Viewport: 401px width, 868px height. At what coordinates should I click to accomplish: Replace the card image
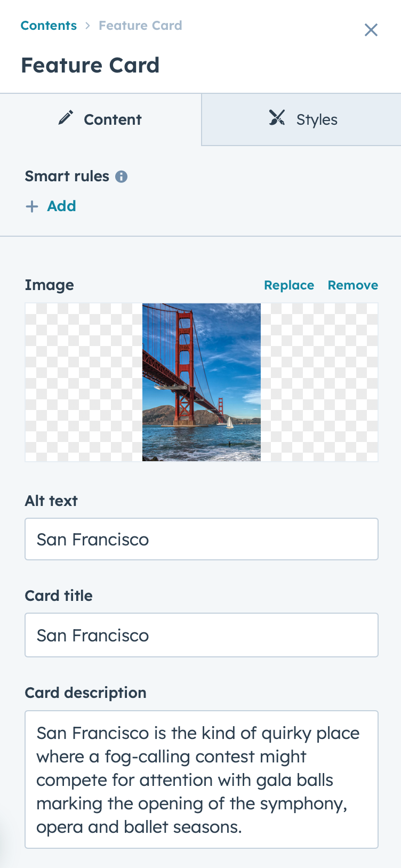tap(289, 285)
